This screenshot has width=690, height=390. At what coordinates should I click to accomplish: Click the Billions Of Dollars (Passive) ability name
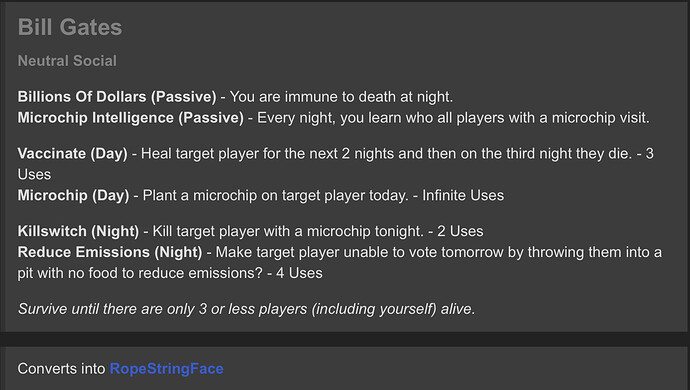tap(117, 97)
